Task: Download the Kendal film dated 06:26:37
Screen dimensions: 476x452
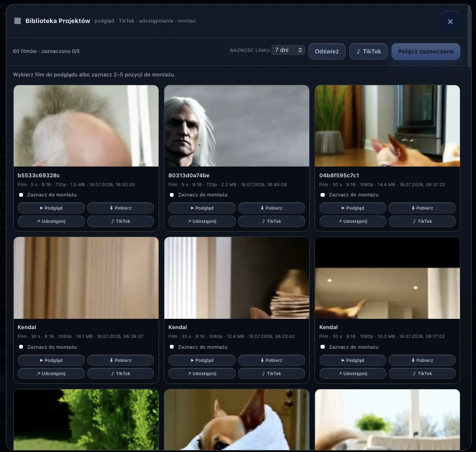Action: point(120,360)
